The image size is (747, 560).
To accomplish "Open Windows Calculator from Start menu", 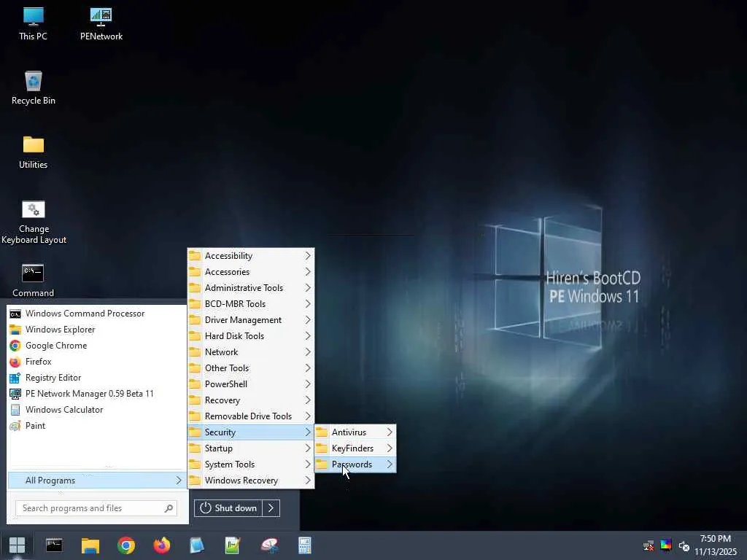I will click(97, 410).
